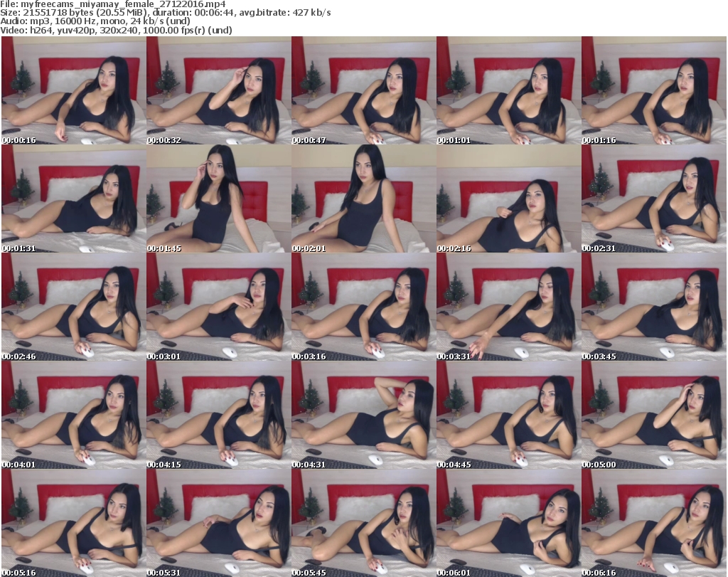
Task: Click the 00:01:31 preview frame
Action: tap(73, 198)
